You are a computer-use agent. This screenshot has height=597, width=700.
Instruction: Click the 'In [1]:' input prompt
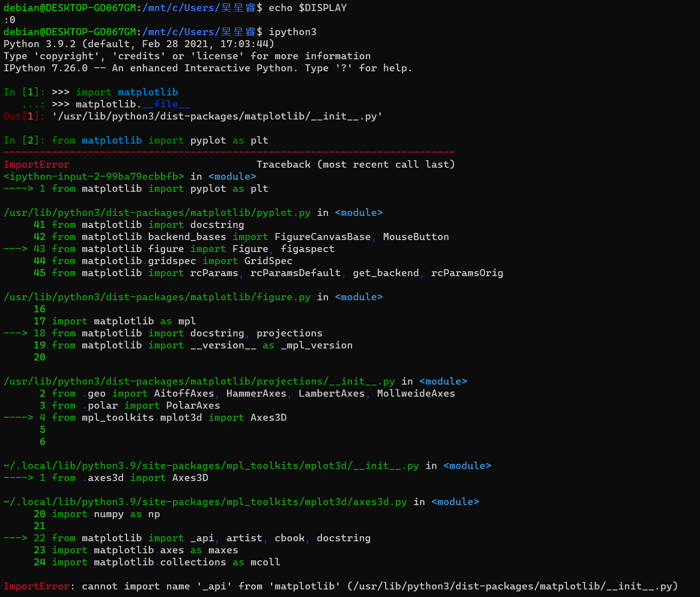coord(25,92)
